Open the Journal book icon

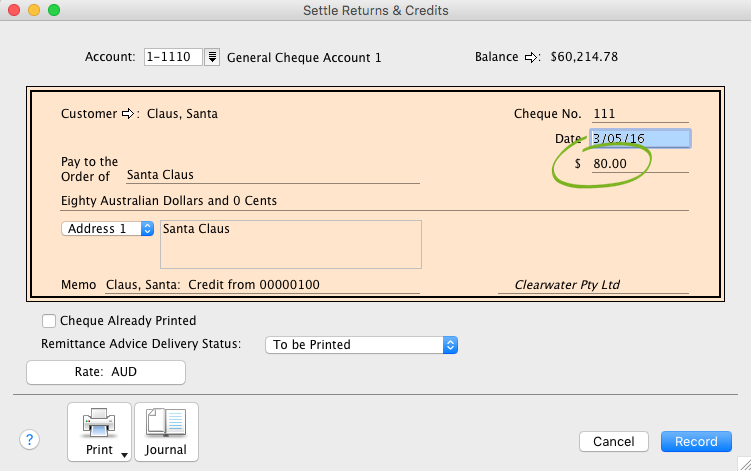pyautogui.click(x=166, y=424)
